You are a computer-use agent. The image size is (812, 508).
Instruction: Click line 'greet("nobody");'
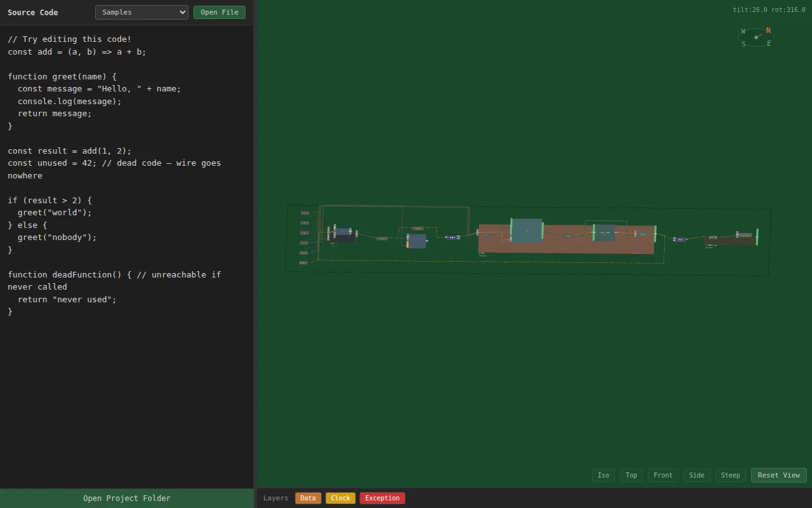pyautogui.click(x=57, y=237)
